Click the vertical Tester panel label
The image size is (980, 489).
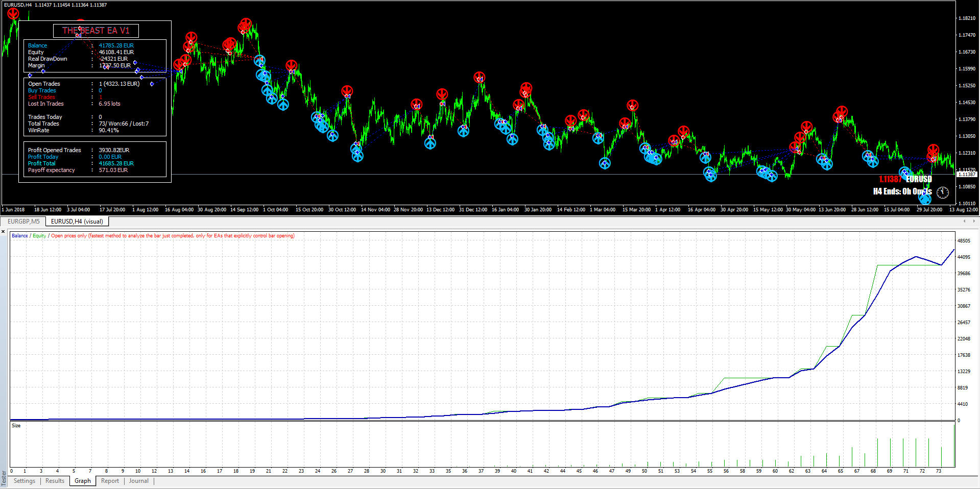tap(4, 478)
